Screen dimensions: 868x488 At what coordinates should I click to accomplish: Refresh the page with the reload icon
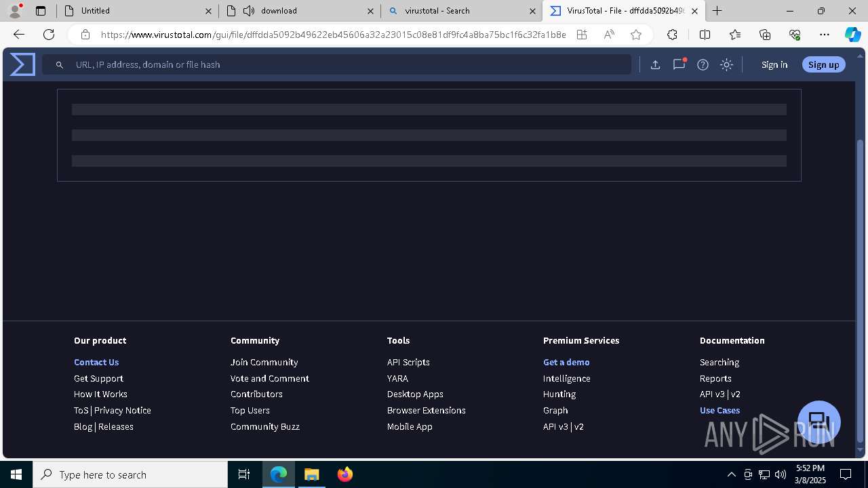coord(49,35)
